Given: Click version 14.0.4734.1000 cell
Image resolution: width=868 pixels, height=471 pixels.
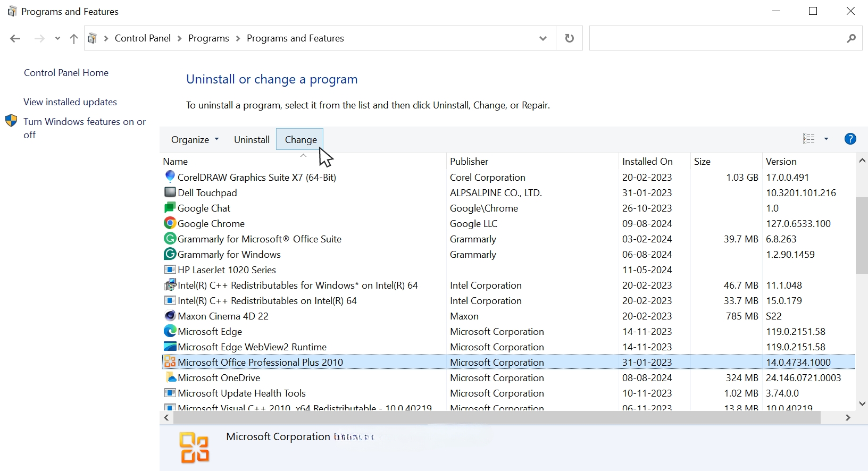Looking at the screenshot, I should (x=798, y=362).
